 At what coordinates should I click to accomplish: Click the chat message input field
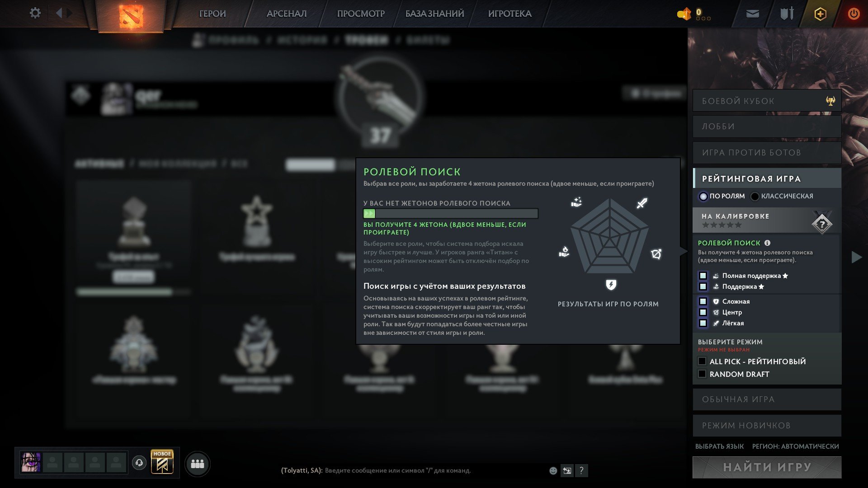coord(434,470)
